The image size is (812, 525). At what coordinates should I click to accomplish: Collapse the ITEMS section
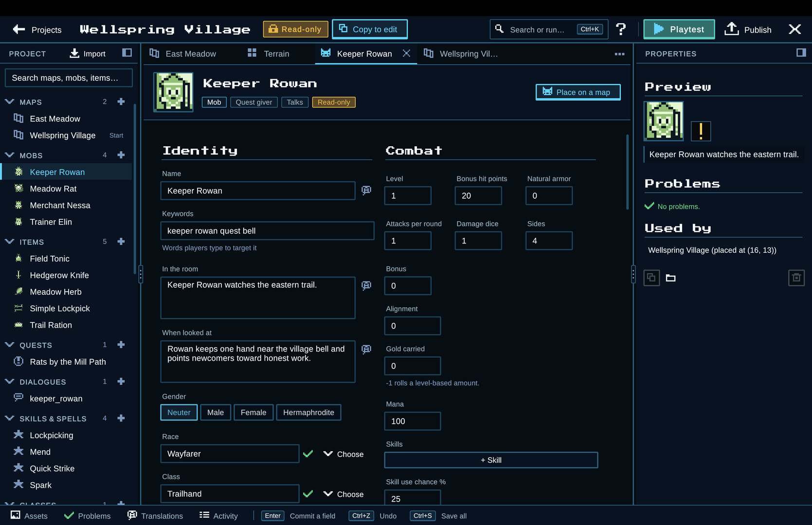pos(9,242)
